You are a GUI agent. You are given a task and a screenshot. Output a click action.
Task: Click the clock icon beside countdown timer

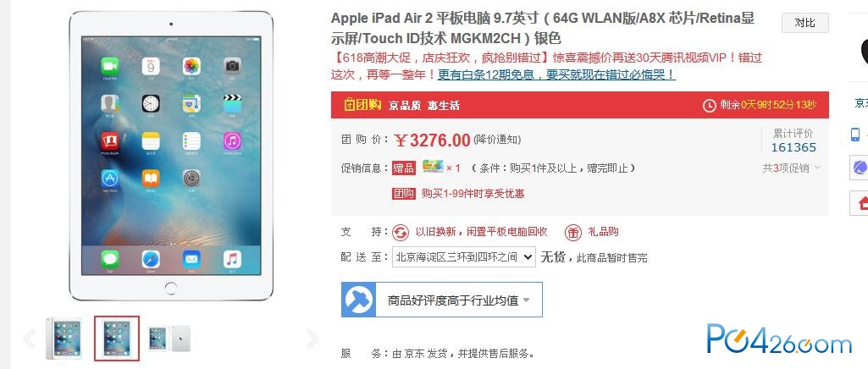[709, 105]
